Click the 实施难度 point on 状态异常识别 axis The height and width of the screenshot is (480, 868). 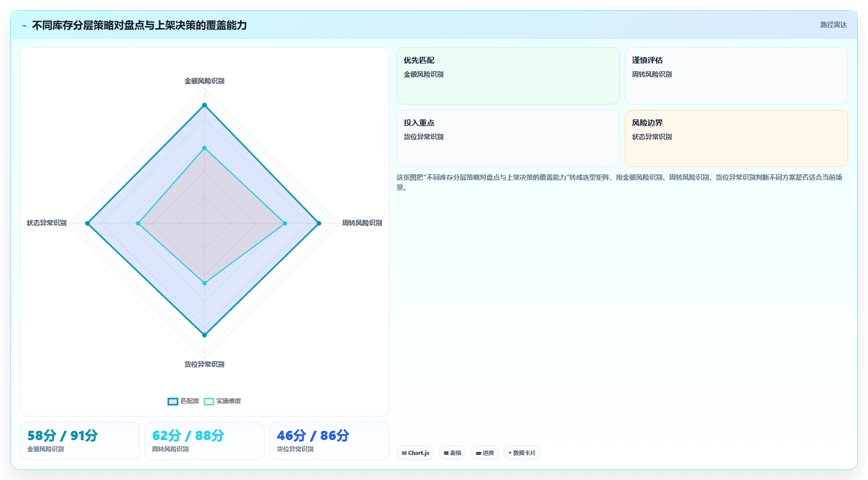pyautogui.click(x=138, y=223)
